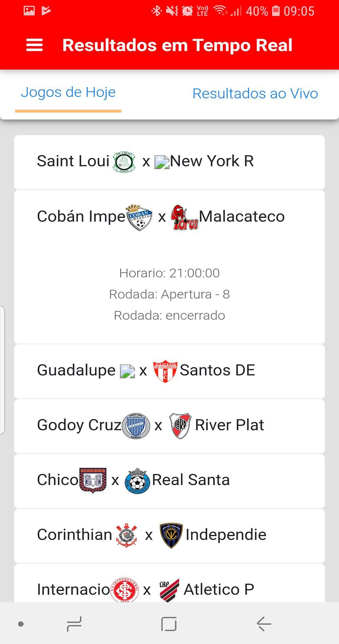Expand the Saint Louis x New York match

[x=169, y=162]
